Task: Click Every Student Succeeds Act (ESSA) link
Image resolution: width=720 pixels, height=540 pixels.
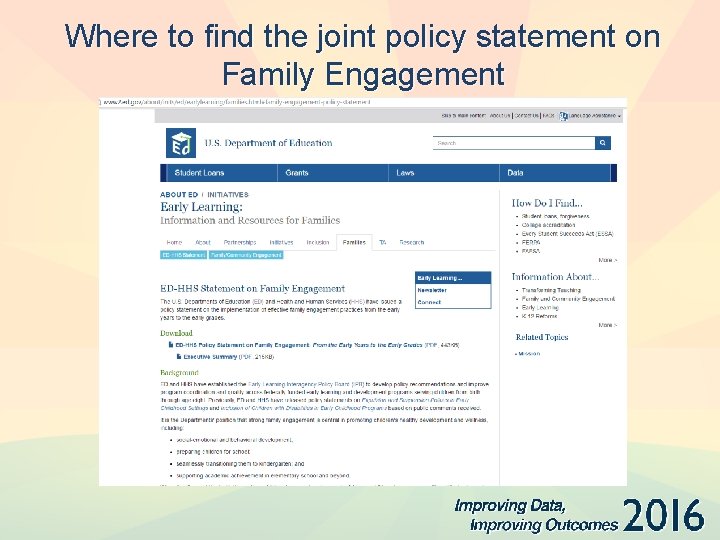Action: coord(568,234)
